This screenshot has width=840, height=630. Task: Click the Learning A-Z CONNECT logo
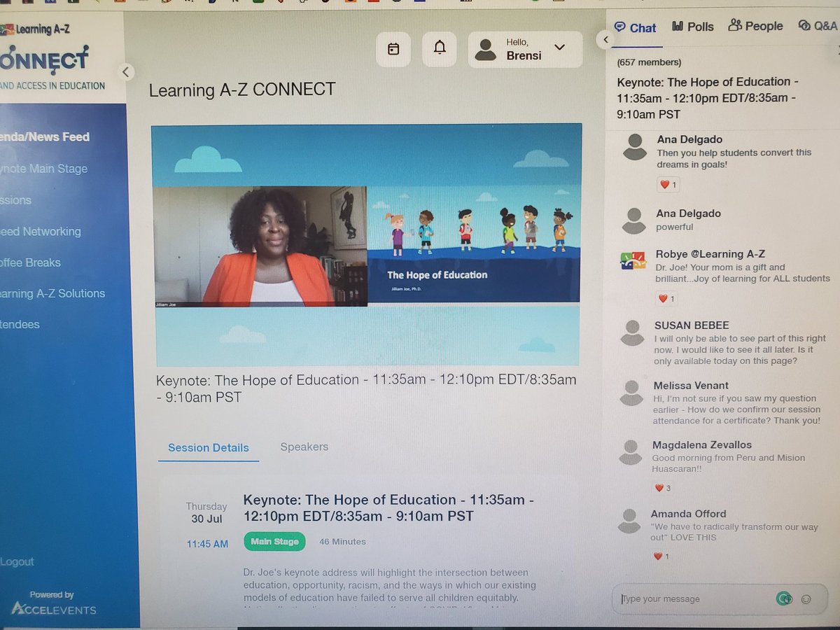point(53,57)
